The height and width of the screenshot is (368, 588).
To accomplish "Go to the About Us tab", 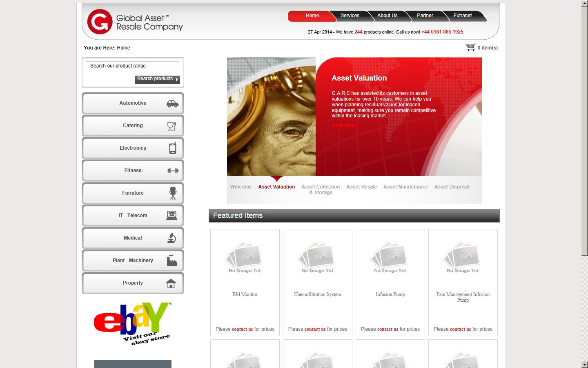I will coord(387,16).
